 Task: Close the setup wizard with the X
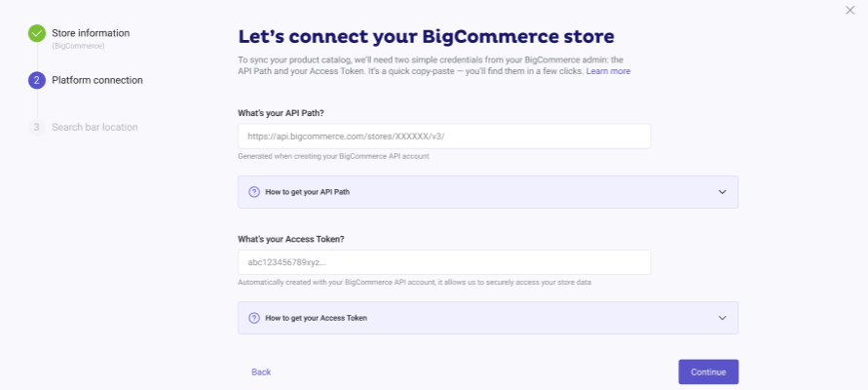pos(849,10)
